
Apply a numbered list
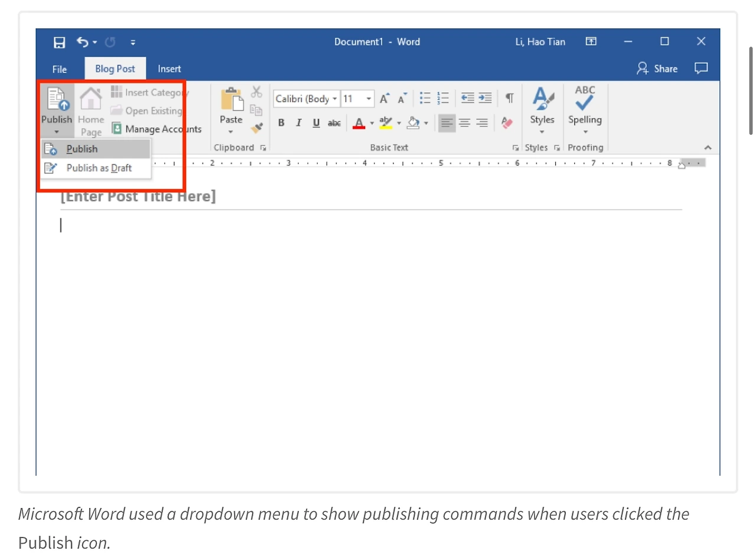click(x=443, y=98)
